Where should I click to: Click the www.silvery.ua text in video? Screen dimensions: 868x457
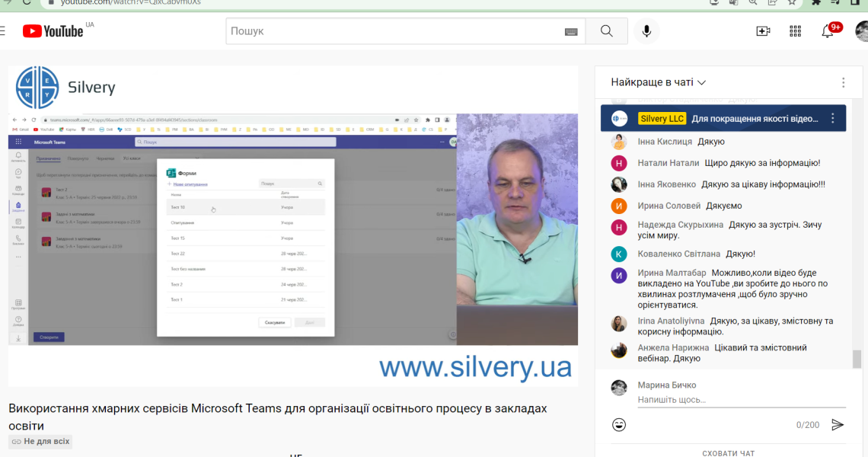pos(475,366)
